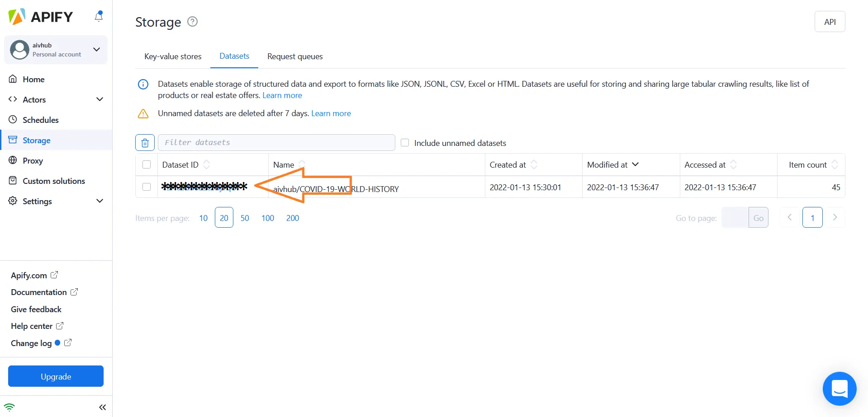Set items per page to 10
The height and width of the screenshot is (417, 868).
(x=204, y=218)
